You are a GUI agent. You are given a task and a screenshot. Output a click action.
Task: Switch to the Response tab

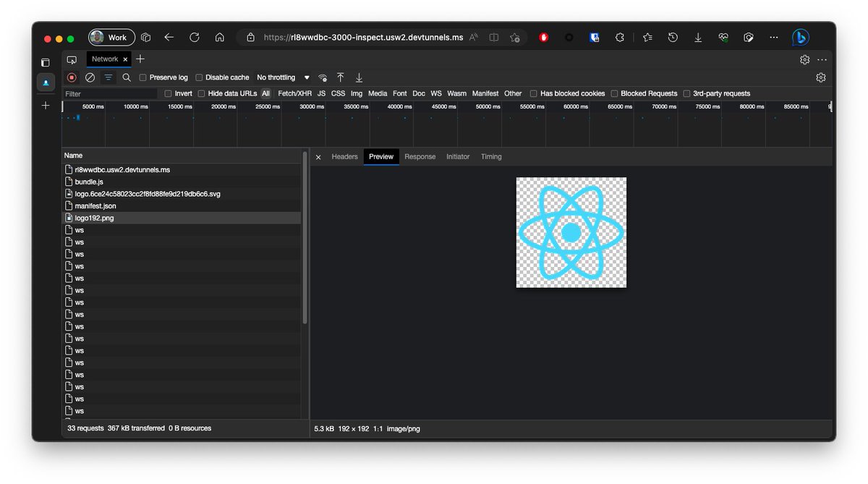(x=420, y=157)
